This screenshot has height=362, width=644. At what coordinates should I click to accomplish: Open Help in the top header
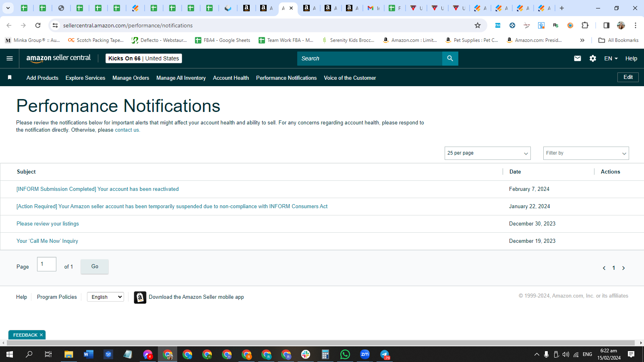631,58
